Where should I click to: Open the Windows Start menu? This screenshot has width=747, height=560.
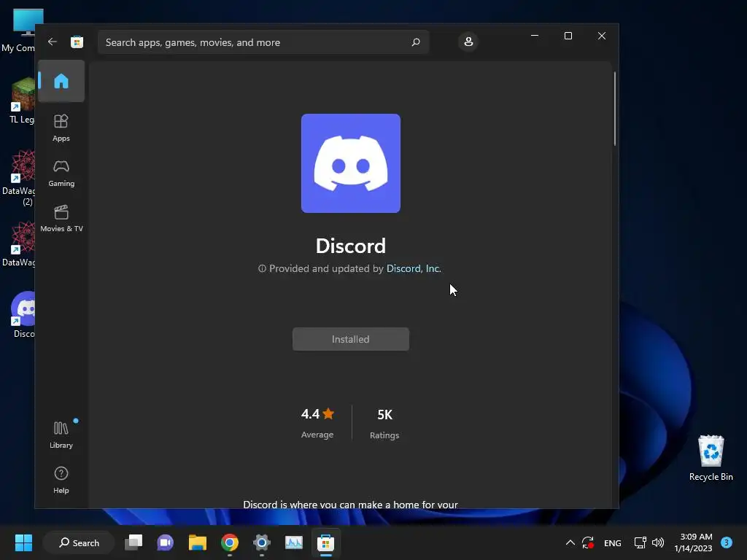pos(23,542)
